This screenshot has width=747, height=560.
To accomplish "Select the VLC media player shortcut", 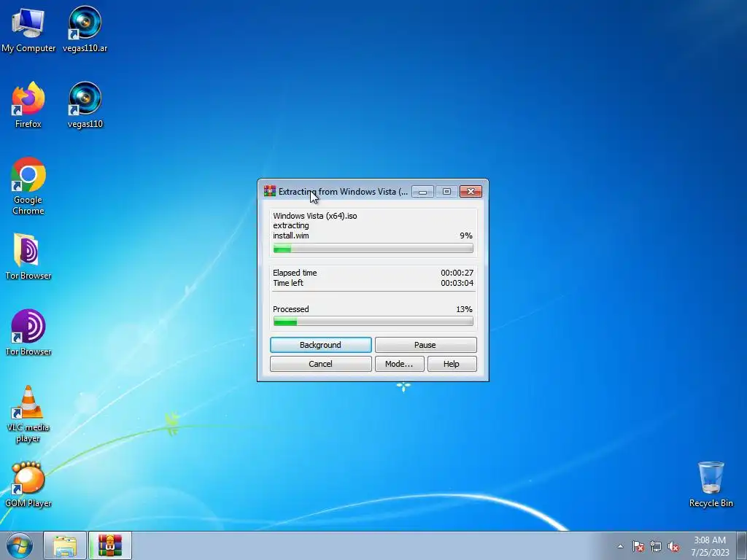I will (28, 414).
